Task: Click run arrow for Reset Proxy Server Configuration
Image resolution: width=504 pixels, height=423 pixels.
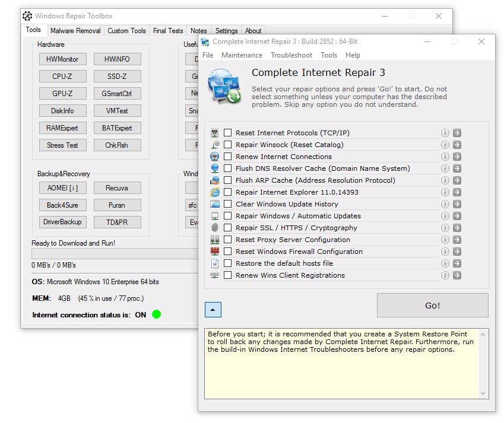Action: tap(457, 240)
